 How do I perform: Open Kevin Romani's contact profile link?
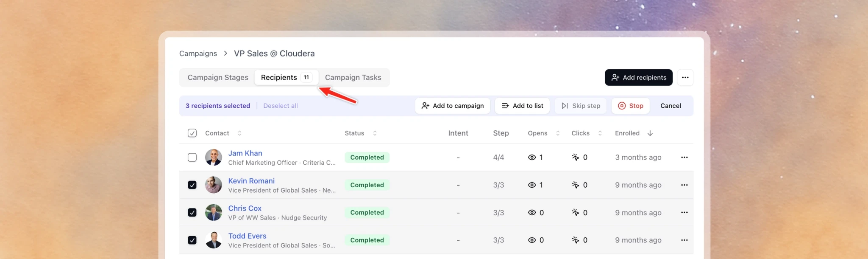(251, 181)
